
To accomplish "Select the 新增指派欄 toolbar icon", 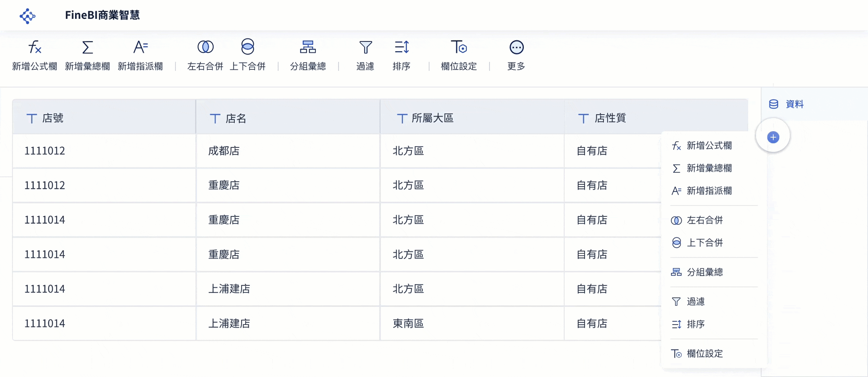I will click(x=140, y=47).
